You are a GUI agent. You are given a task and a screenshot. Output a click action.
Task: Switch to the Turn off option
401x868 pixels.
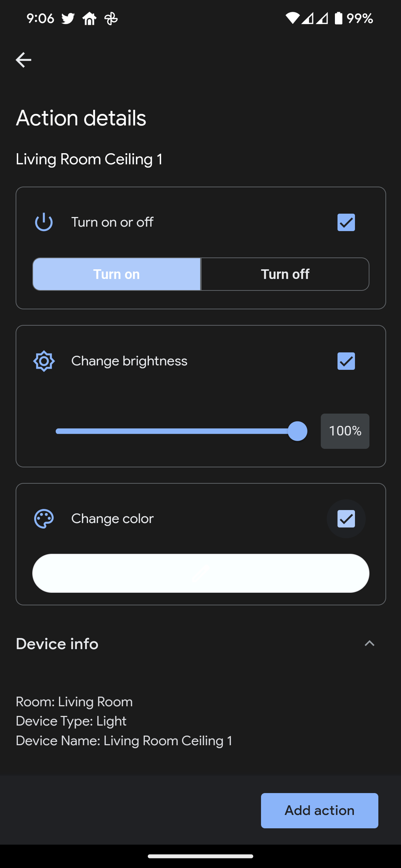285,274
